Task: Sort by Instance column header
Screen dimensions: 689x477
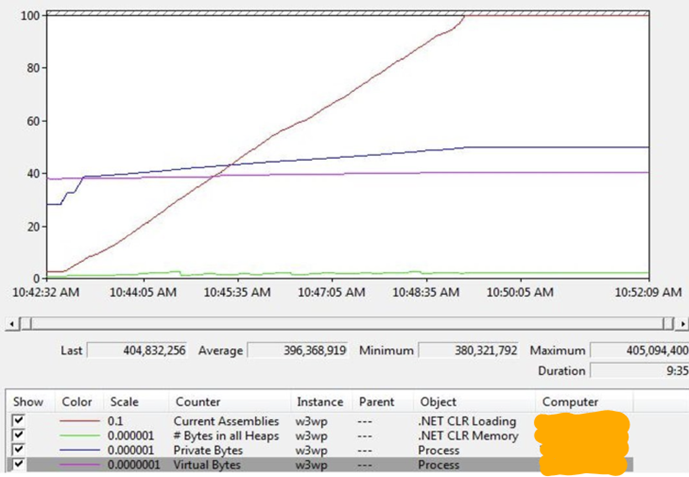Action: coord(319,402)
